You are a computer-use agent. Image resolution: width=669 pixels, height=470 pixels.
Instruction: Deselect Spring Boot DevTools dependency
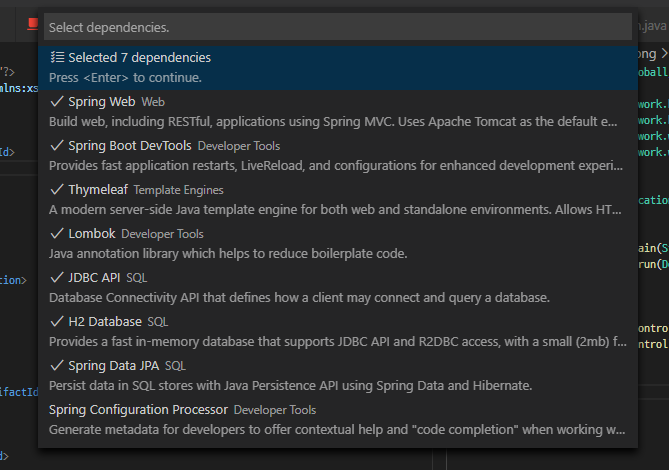coord(130,146)
